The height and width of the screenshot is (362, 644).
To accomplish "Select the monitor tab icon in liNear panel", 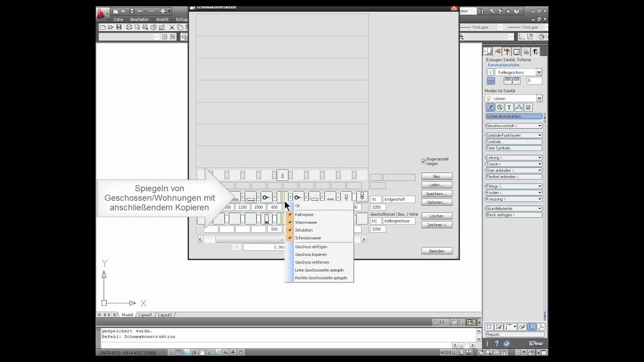I will pyautogui.click(x=516, y=51).
